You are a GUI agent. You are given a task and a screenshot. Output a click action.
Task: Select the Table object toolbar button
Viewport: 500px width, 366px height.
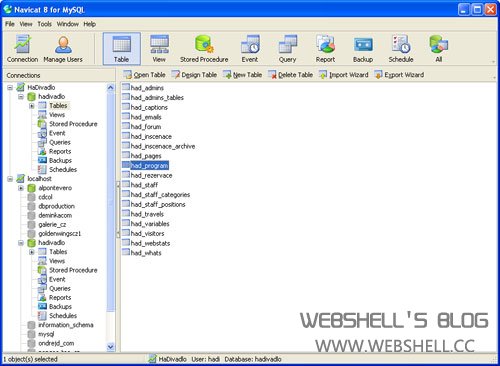pyautogui.click(x=122, y=49)
